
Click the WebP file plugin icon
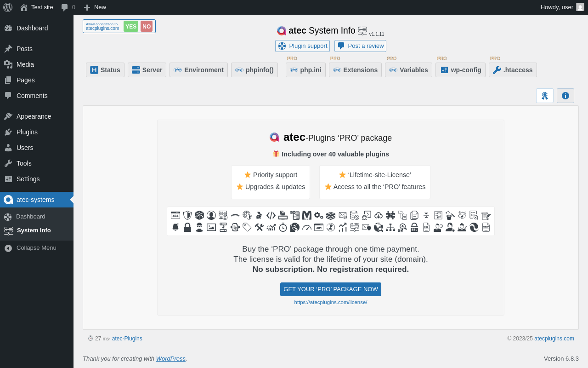(486, 227)
